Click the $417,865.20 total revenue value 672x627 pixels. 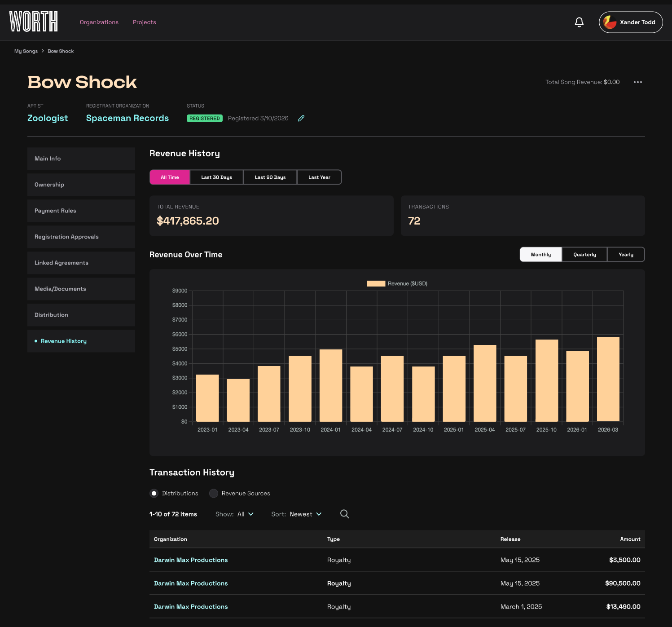pyautogui.click(x=188, y=221)
